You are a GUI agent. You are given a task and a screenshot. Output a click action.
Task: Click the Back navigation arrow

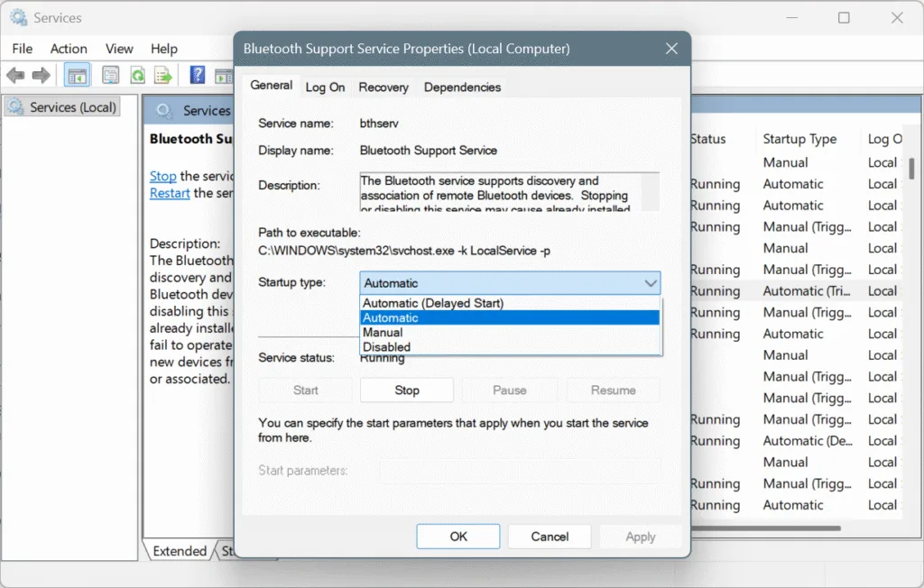(14, 76)
